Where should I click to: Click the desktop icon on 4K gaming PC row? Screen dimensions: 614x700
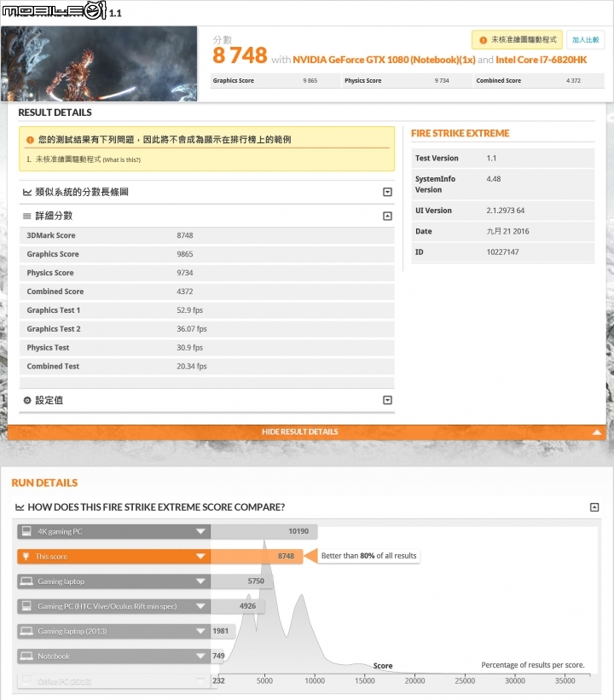point(26,531)
